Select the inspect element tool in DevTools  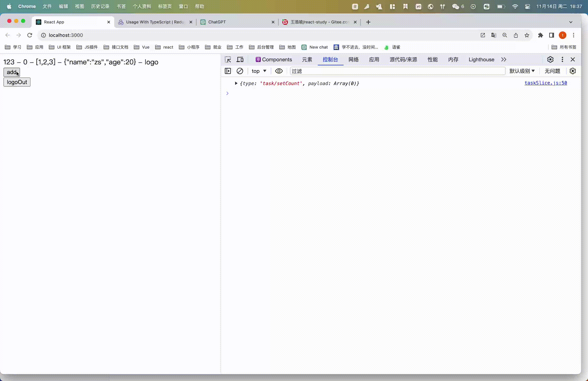[x=228, y=59]
